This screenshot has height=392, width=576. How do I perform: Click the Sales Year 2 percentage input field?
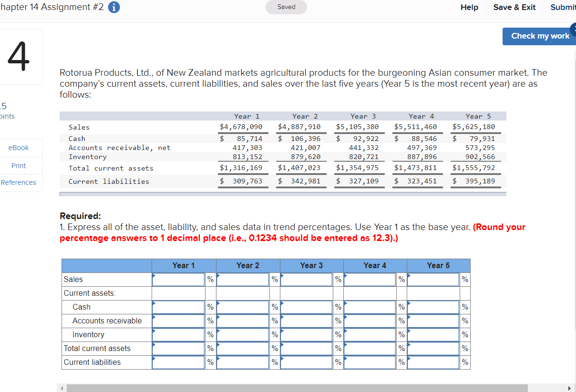243,279
